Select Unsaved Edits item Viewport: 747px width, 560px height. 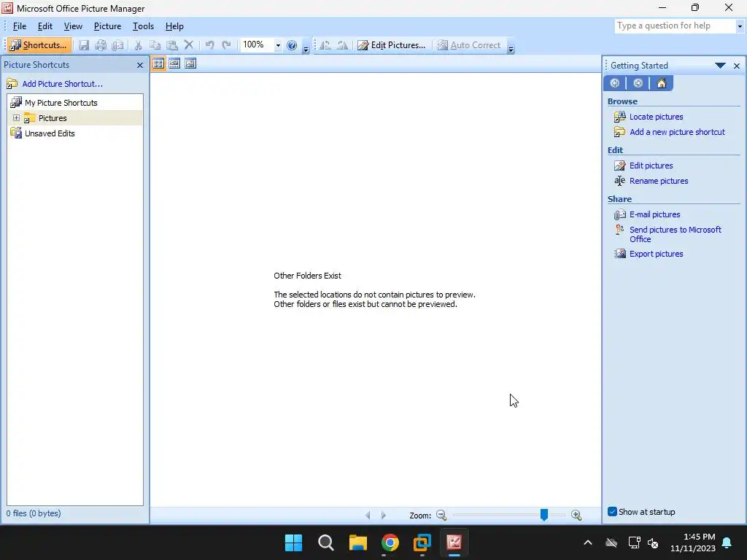tap(50, 133)
